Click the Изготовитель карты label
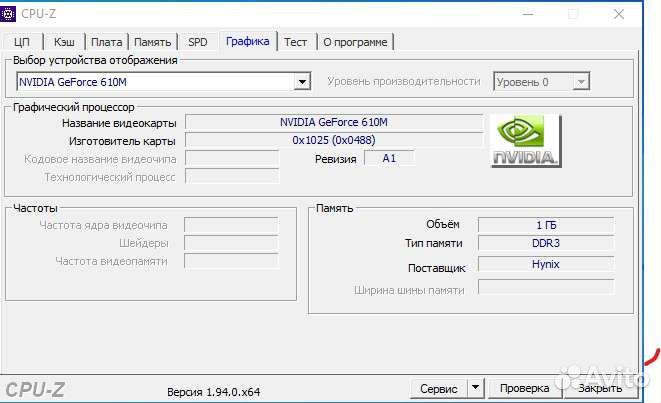The image size is (661, 403). pyautogui.click(x=122, y=141)
